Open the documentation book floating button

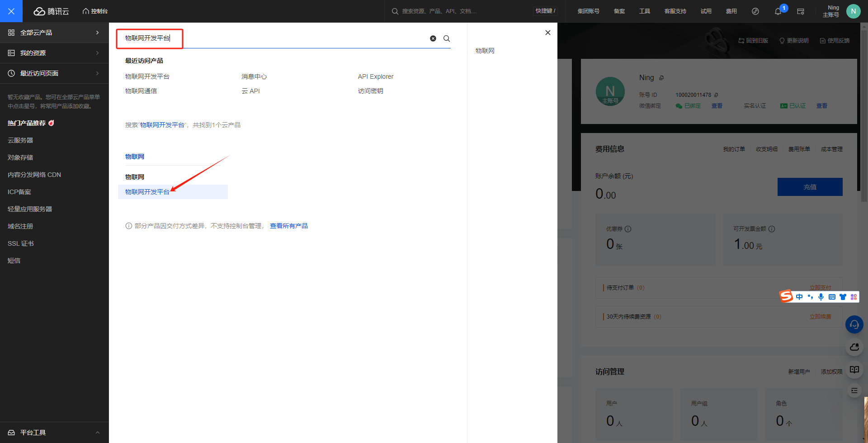click(854, 370)
